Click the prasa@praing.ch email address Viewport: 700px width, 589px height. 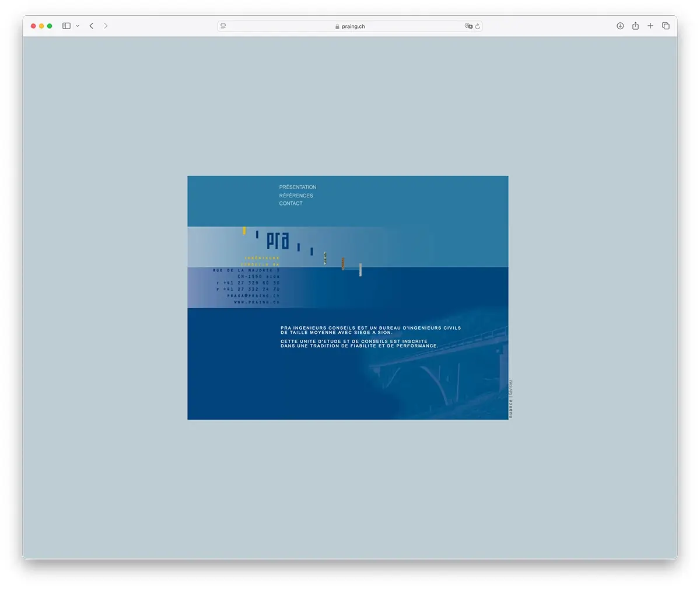pyautogui.click(x=253, y=296)
